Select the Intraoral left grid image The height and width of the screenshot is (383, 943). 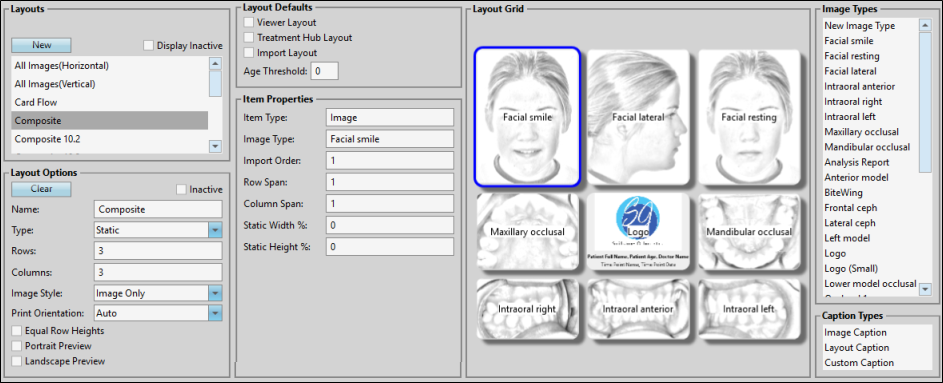[749, 308]
